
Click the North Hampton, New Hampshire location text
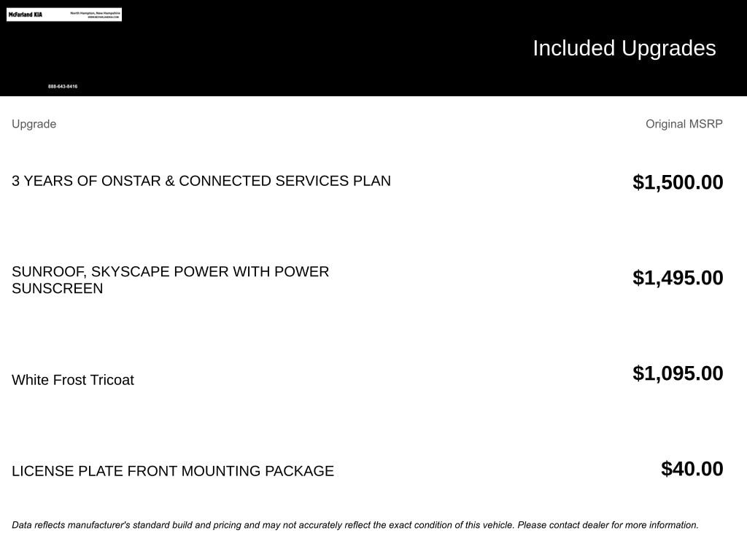[95, 12]
